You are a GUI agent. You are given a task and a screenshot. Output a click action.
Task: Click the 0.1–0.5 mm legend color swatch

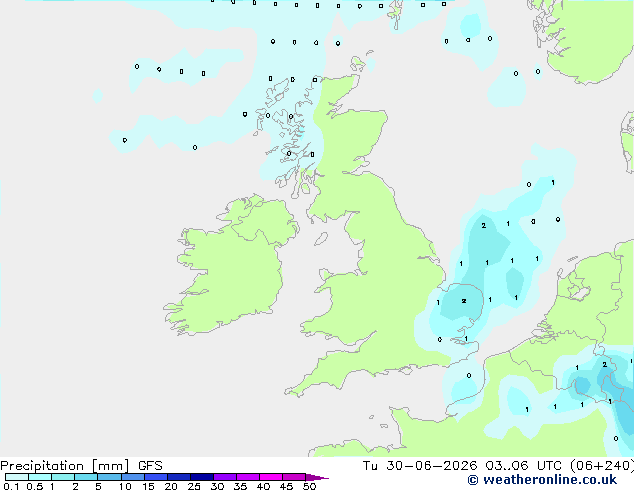[x=17, y=477]
